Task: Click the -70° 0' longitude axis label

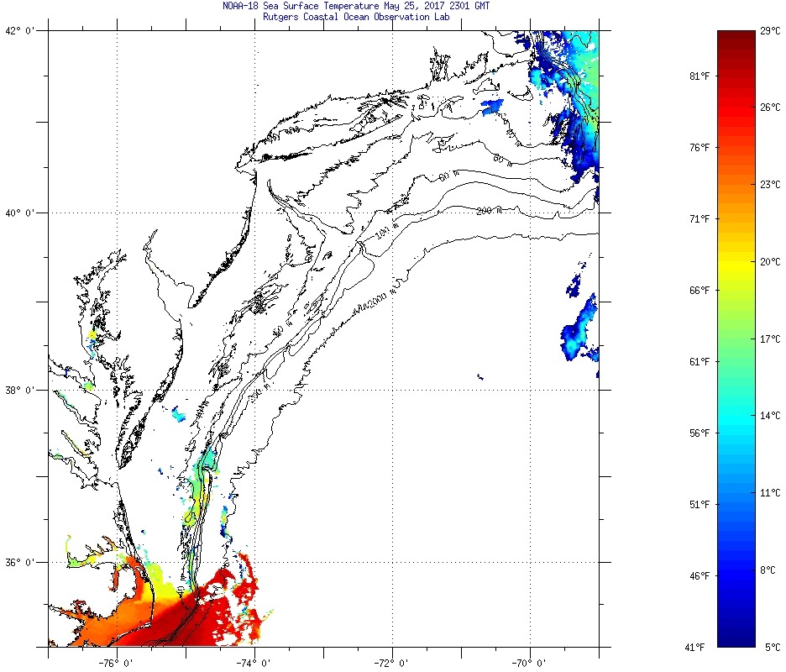Action: [x=529, y=660]
